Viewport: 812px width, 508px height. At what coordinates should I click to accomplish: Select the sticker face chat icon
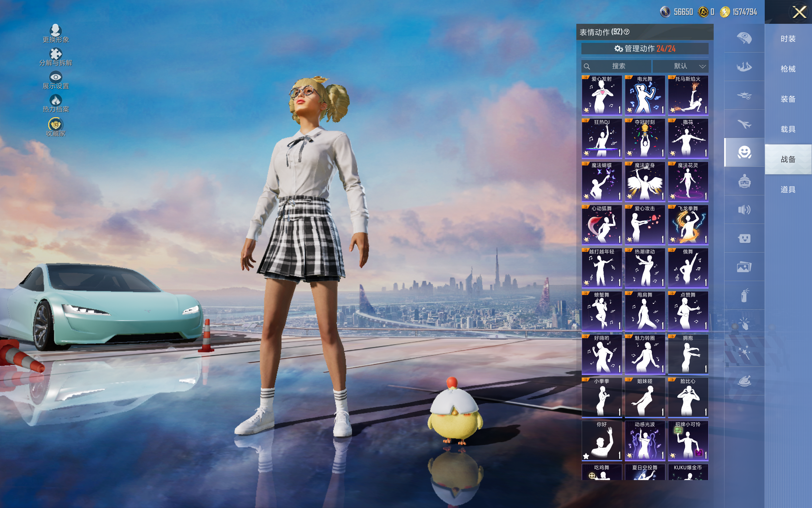coord(744,238)
